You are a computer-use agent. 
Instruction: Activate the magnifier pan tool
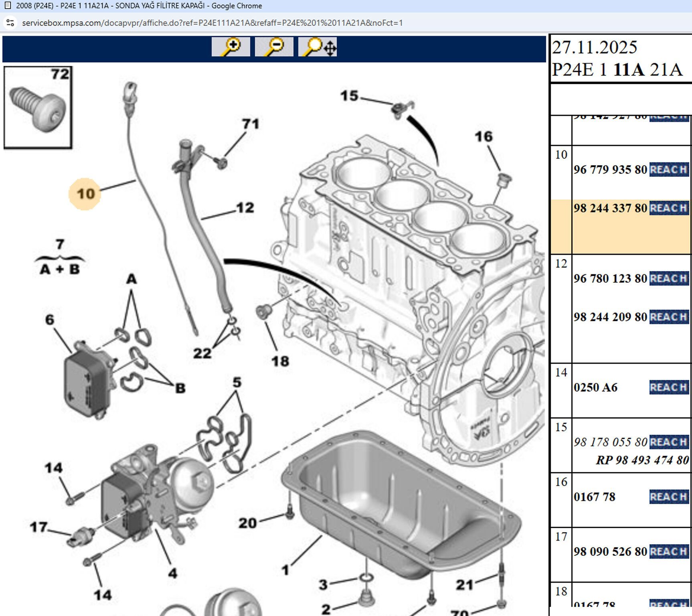(x=318, y=47)
